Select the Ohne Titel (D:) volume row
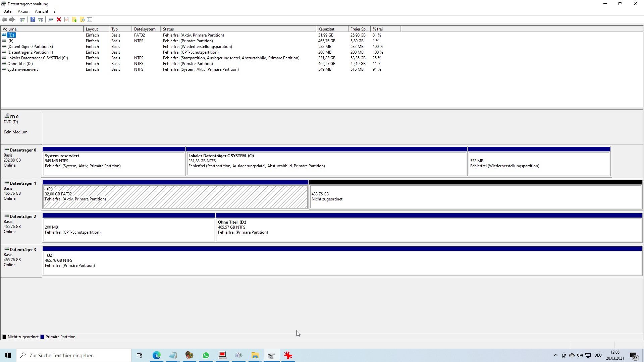 pyautogui.click(x=20, y=64)
